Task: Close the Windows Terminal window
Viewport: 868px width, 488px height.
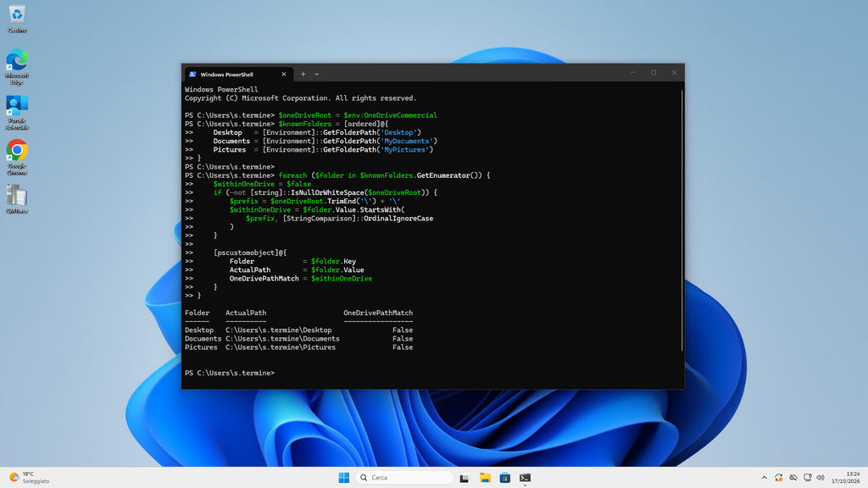Action: [674, 73]
